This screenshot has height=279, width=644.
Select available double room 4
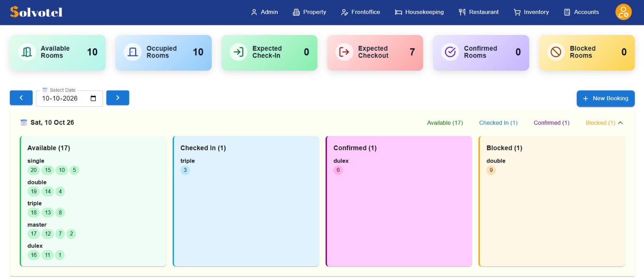(60, 192)
